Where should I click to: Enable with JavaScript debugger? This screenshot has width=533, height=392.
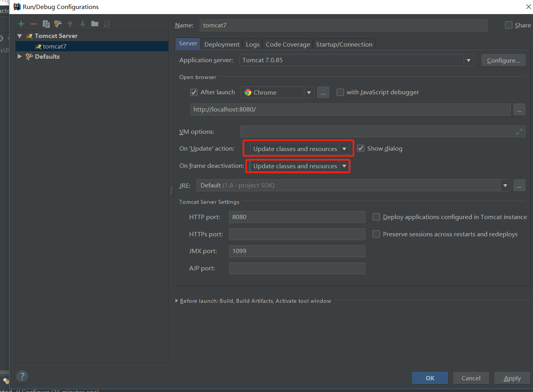[340, 92]
